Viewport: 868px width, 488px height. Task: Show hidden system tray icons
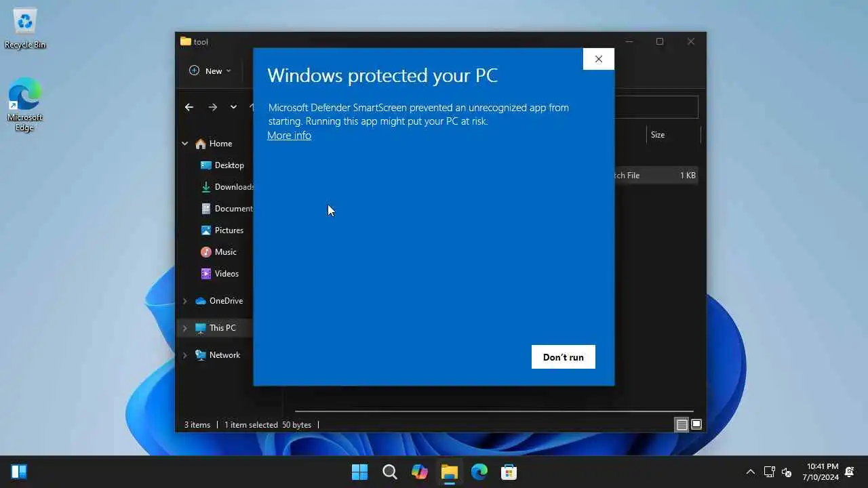750,472
